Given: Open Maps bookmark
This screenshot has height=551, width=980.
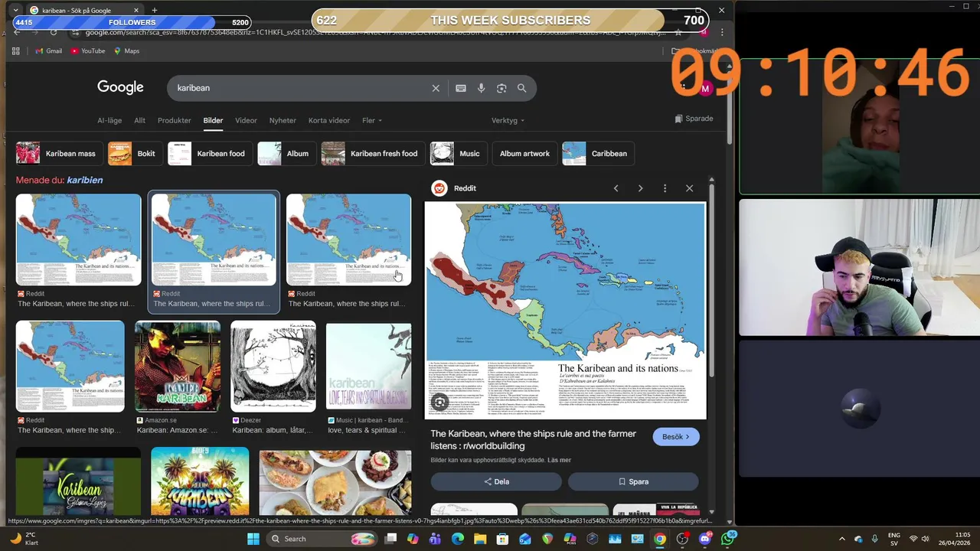Looking at the screenshot, I should [126, 51].
